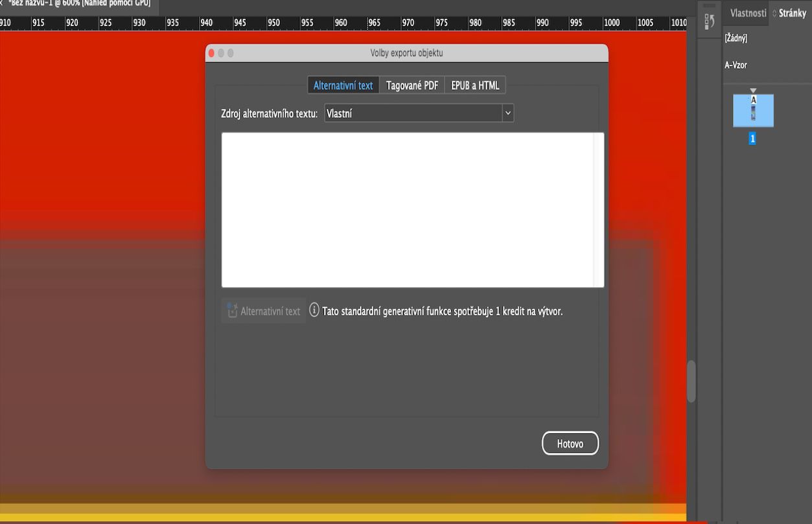Click into the alternative text input area

click(407, 210)
